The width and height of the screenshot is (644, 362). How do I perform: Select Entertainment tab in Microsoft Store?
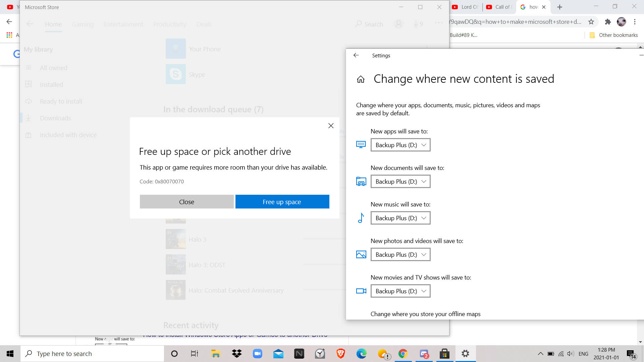click(123, 24)
